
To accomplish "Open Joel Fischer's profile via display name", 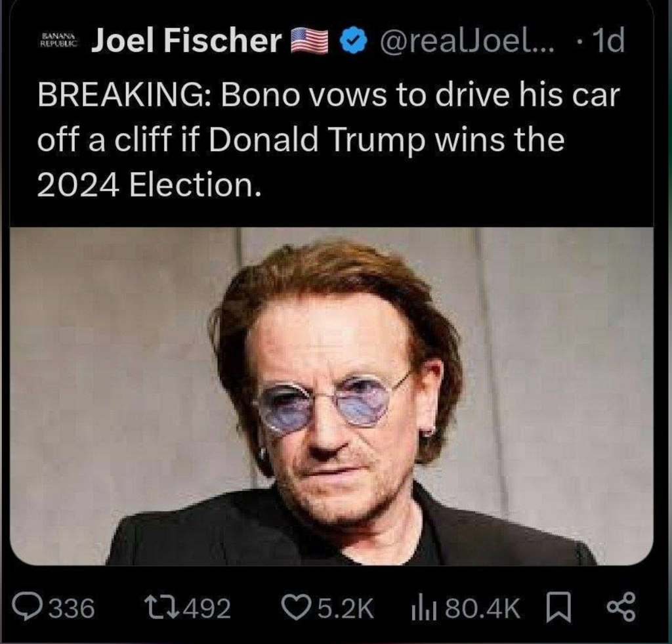I will pyautogui.click(x=187, y=41).
